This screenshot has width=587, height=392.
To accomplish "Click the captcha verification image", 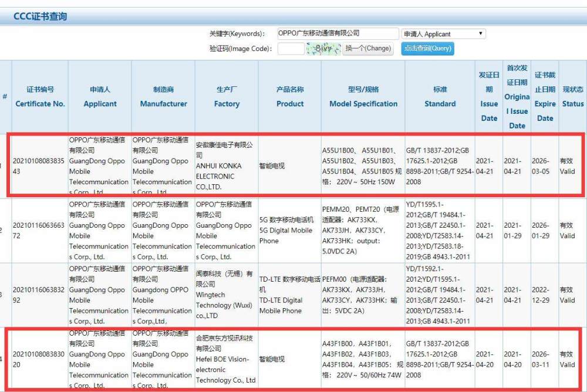I will point(323,49).
